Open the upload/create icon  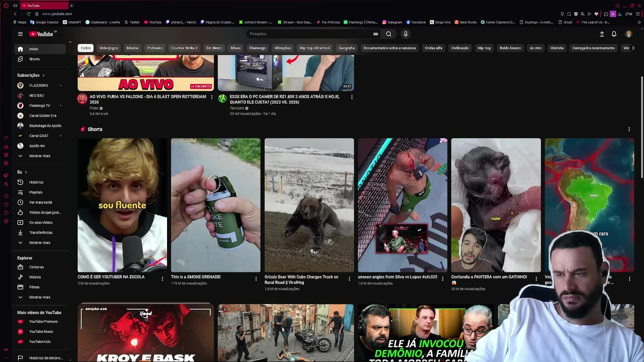602,34
